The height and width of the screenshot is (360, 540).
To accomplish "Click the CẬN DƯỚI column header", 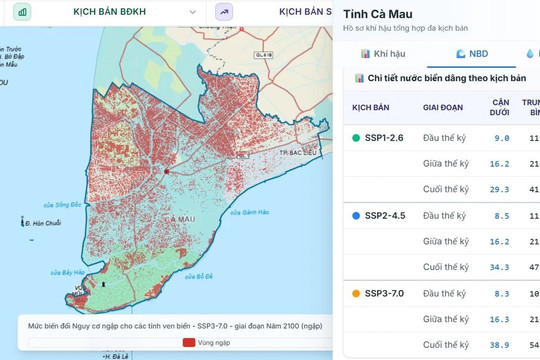I will tap(500, 107).
